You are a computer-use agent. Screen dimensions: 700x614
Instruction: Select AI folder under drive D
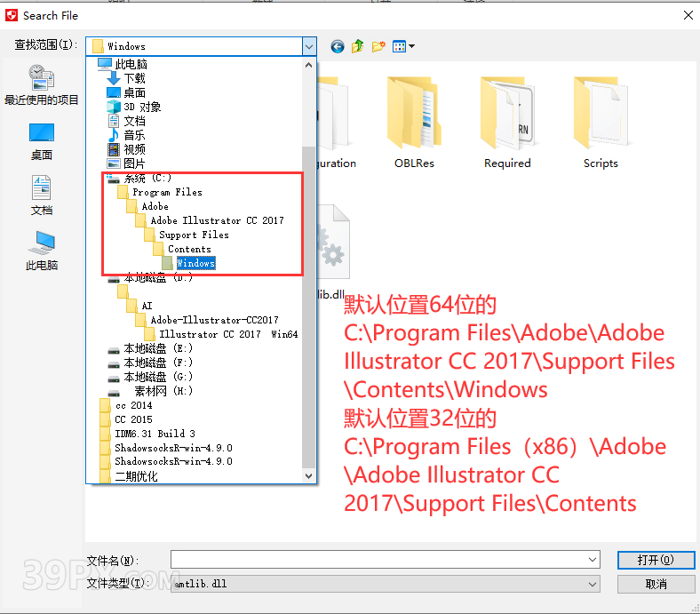(x=139, y=306)
